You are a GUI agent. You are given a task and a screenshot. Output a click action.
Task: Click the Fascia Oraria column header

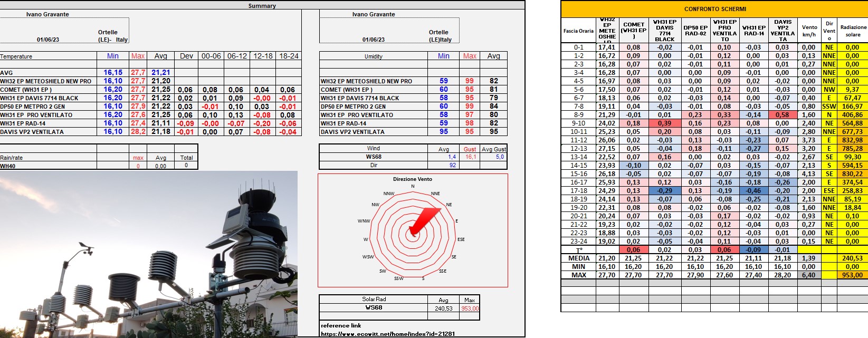[x=578, y=31]
